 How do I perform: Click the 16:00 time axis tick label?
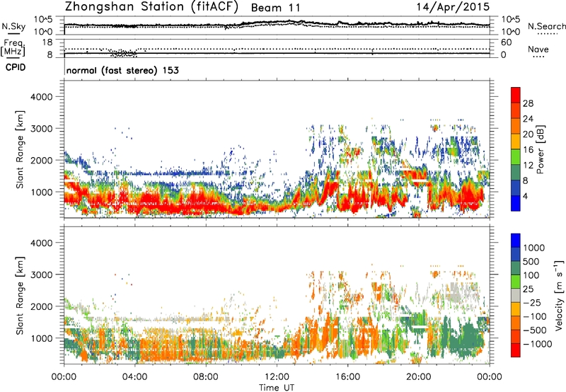[x=347, y=376]
